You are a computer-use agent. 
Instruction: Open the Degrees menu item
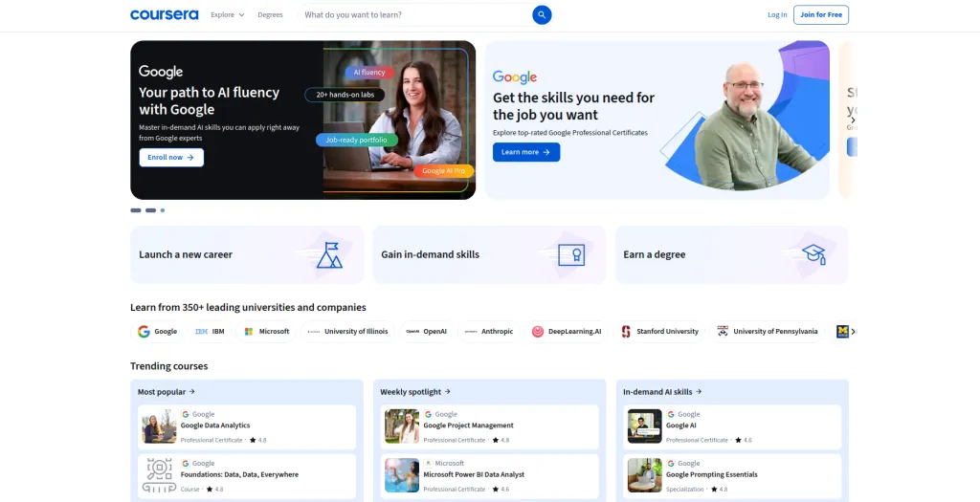(x=270, y=14)
